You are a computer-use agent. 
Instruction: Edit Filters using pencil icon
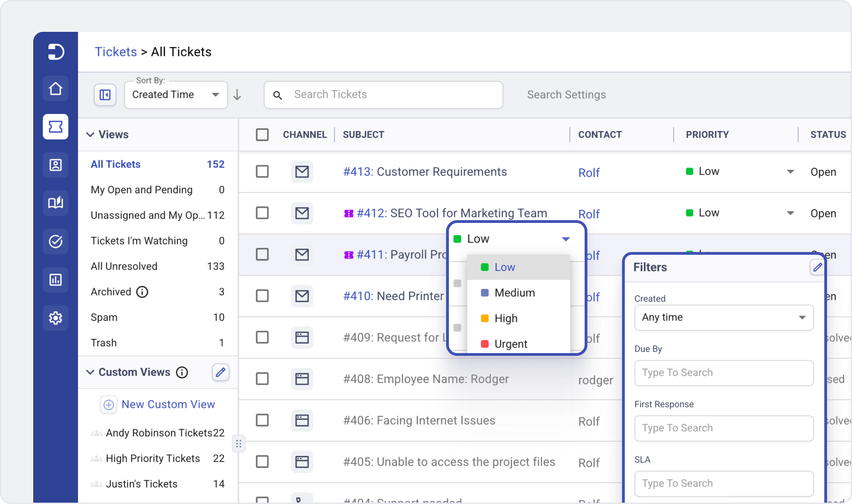click(817, 267)
